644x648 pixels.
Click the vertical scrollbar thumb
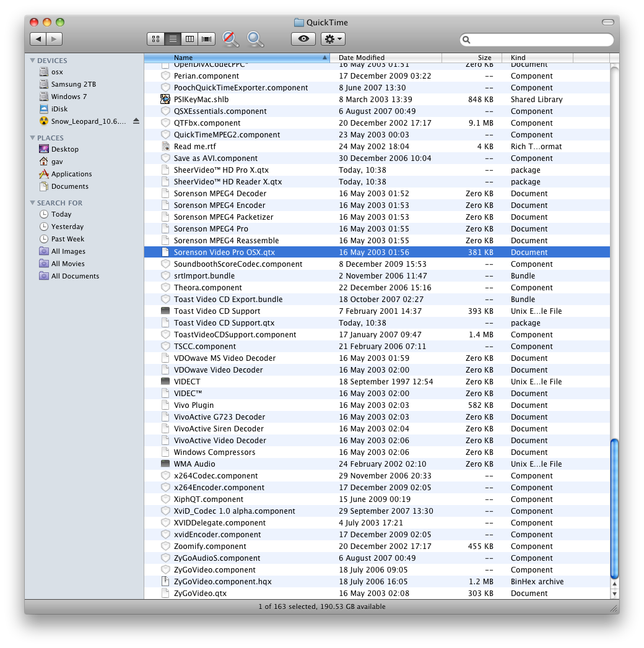(x=614, y=509)
